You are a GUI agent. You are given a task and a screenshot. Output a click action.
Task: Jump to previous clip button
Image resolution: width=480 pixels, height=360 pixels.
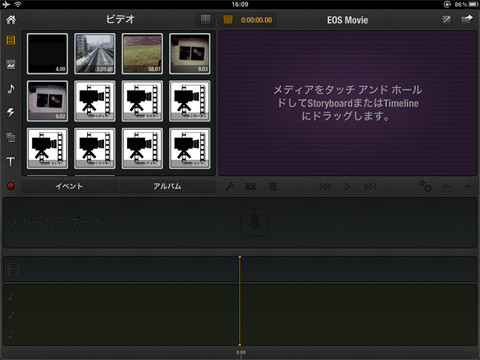pos(325,187)
